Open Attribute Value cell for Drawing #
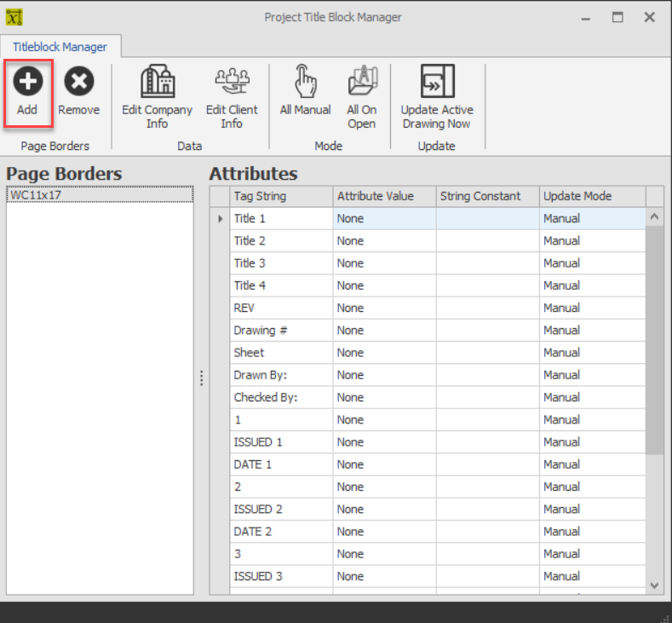672x623 pixels. pyautogui.click(x=384, y=331)
